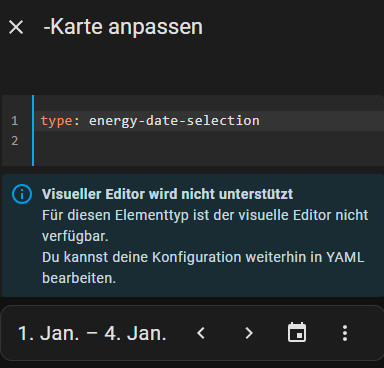The height and width of the screenshot is (368, 384).
Task: Click the blue active-line bar in gutter
Action: pyautogui.click(x=33, y=130)
